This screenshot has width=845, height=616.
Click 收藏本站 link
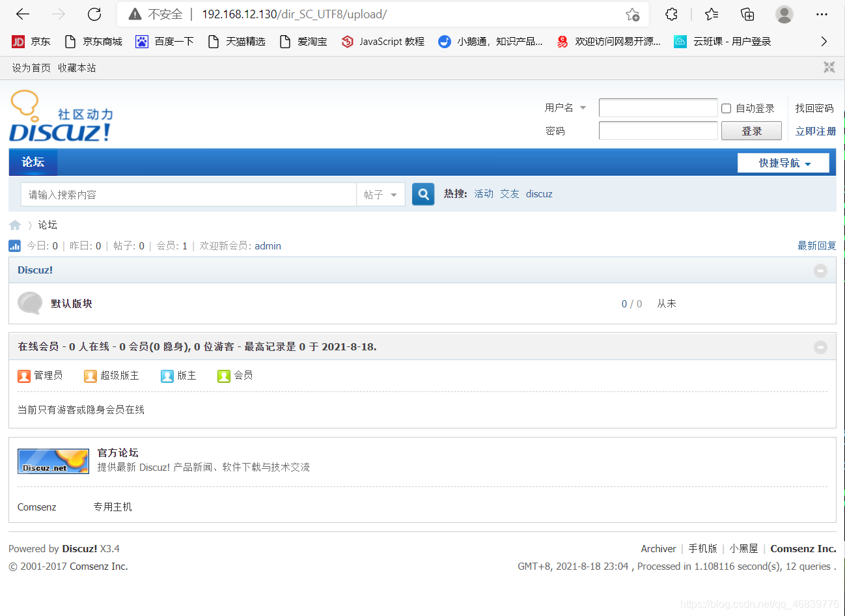[77, 68]
